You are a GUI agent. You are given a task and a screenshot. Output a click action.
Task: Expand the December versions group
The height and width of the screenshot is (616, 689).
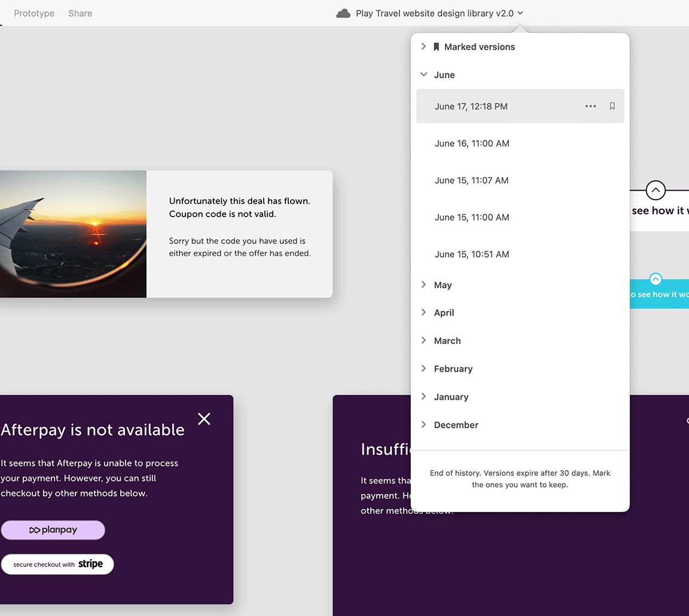click(423, 425)
